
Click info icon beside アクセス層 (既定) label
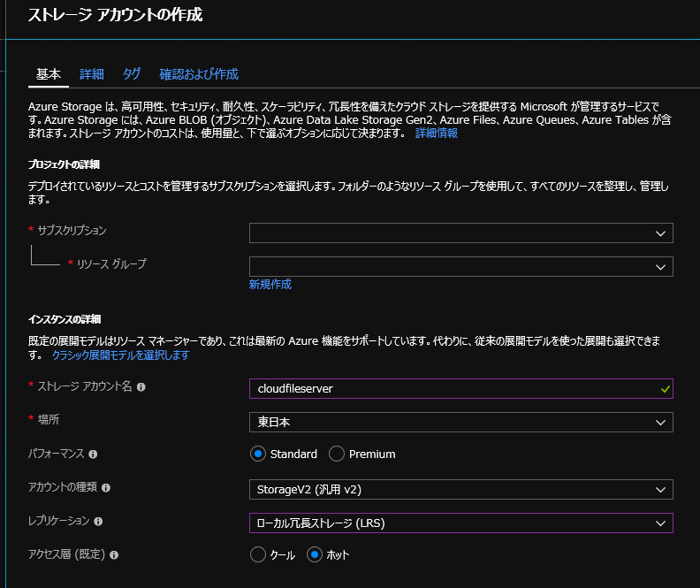tap(114, 555)
